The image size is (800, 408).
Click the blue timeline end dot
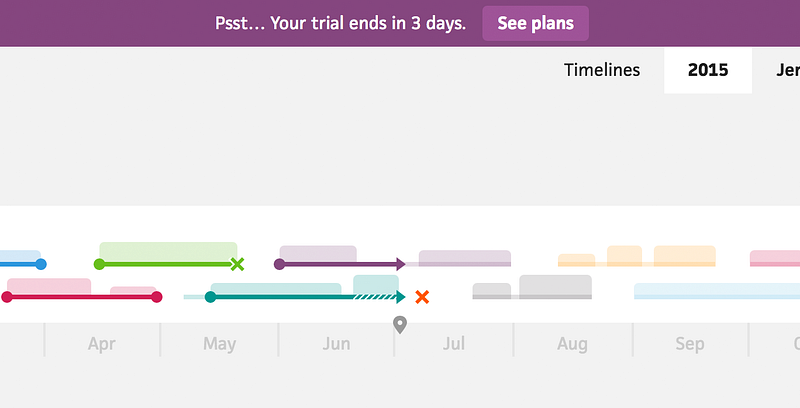tap(41, 264)
